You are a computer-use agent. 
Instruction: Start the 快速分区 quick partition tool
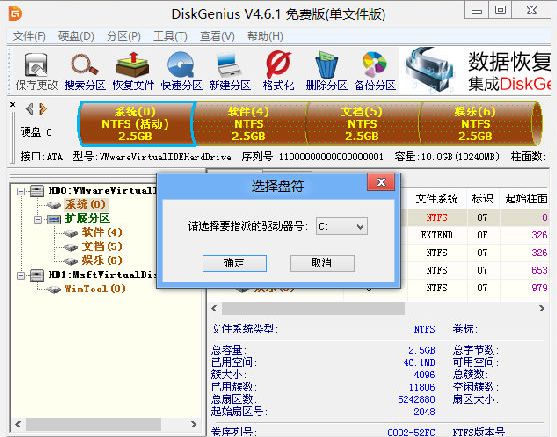tap(182, 71)
